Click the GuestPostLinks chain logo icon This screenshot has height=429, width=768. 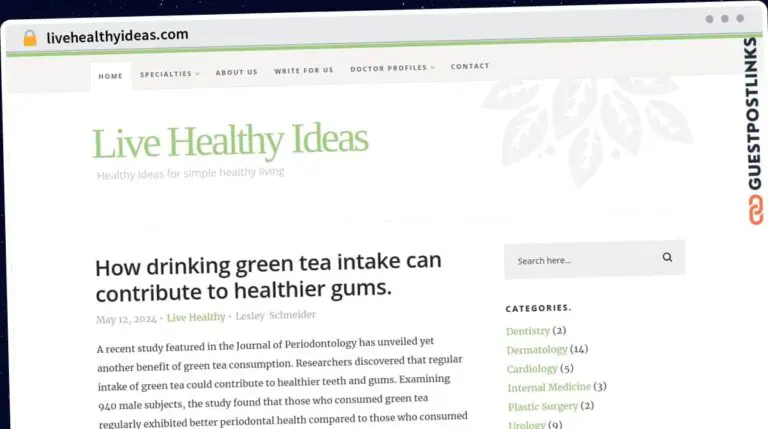point(753,209)
